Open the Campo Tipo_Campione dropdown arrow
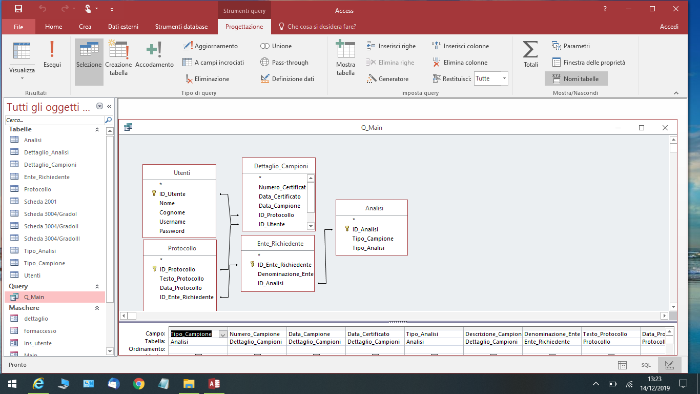This screenshot has width=700, height=394. click(x=222, y=334)
